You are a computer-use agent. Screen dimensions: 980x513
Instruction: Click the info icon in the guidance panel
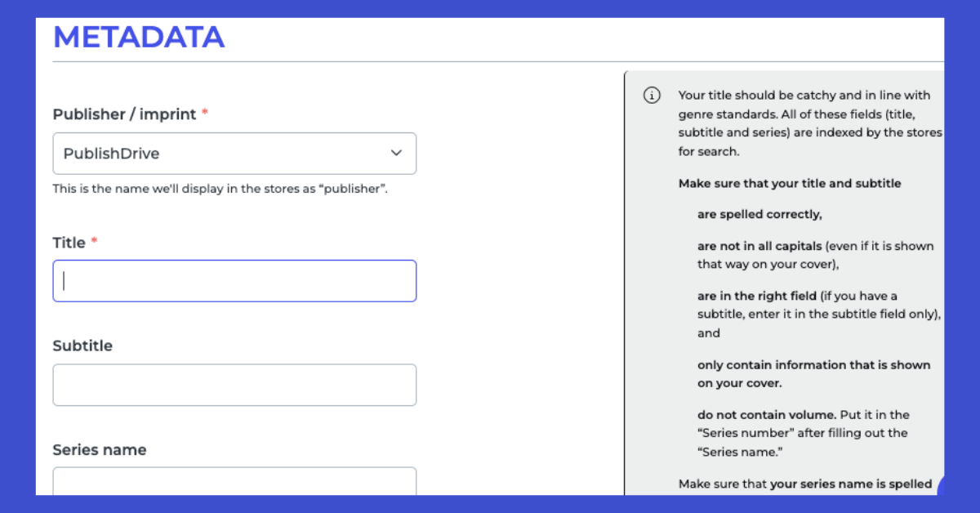pos(651,96)
